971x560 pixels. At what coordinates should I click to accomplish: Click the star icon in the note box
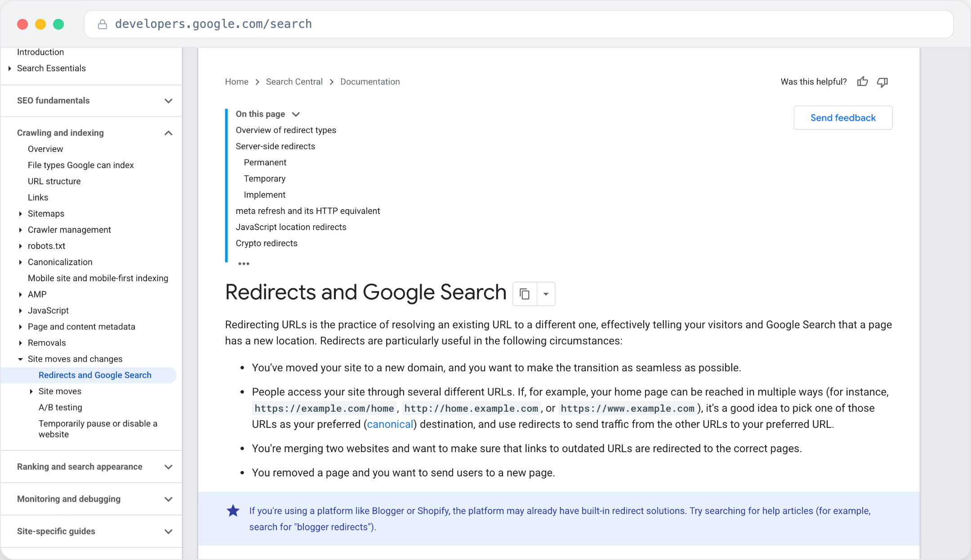coord(233,511)
